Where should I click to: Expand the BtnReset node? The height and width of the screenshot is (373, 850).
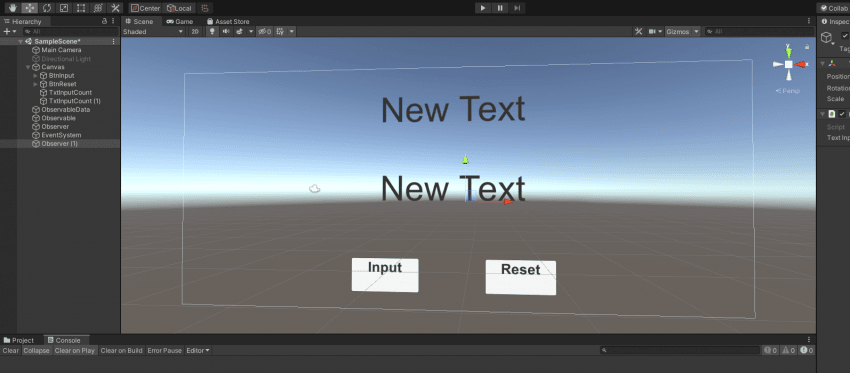(36, 84)
